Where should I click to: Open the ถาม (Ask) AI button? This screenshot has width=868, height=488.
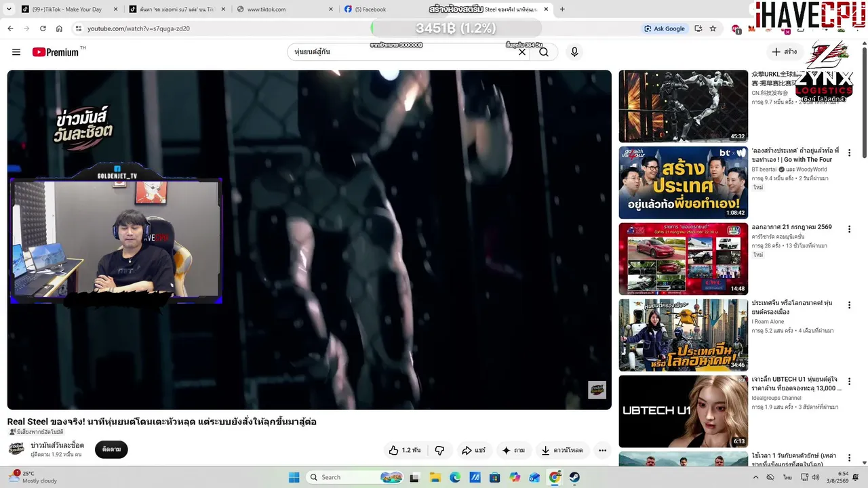(x=513, y=450)
